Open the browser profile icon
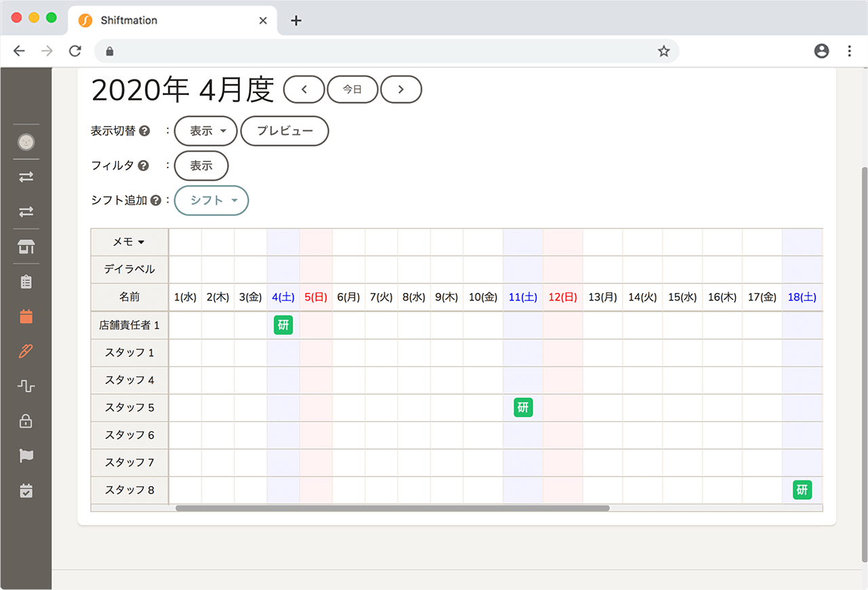The image size is (868, 590). pos(822,51)
